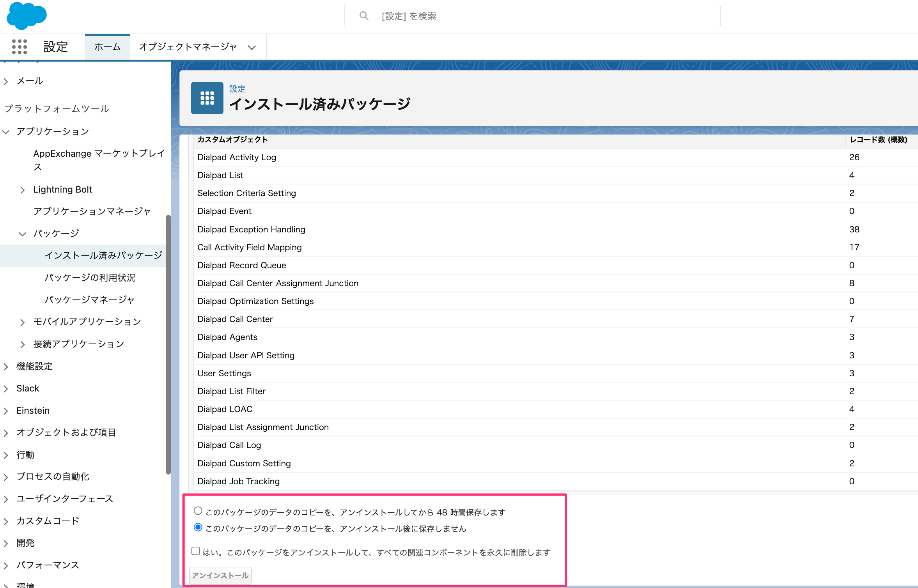Click the アンインストール button

tap(220, 575)
